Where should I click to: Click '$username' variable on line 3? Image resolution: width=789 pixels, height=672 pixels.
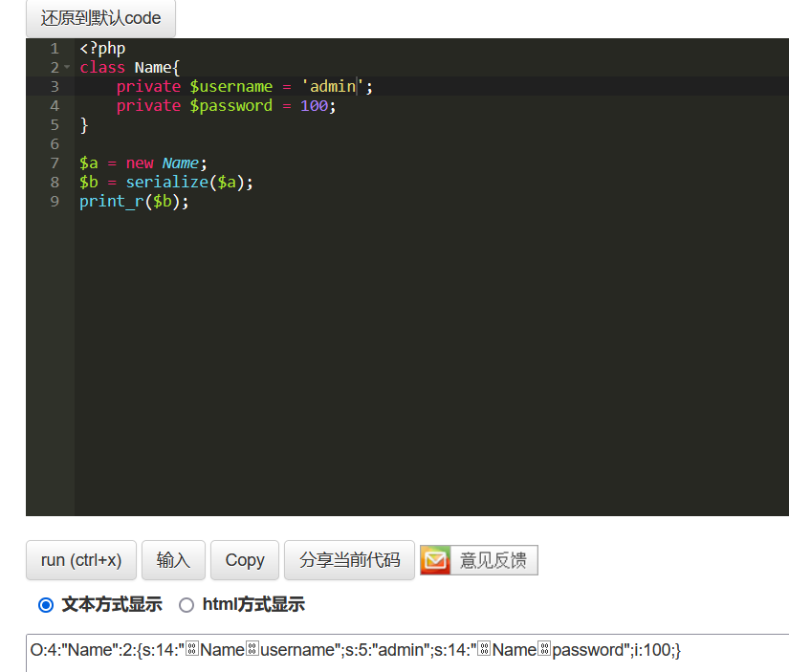click(x=231, y=87)
